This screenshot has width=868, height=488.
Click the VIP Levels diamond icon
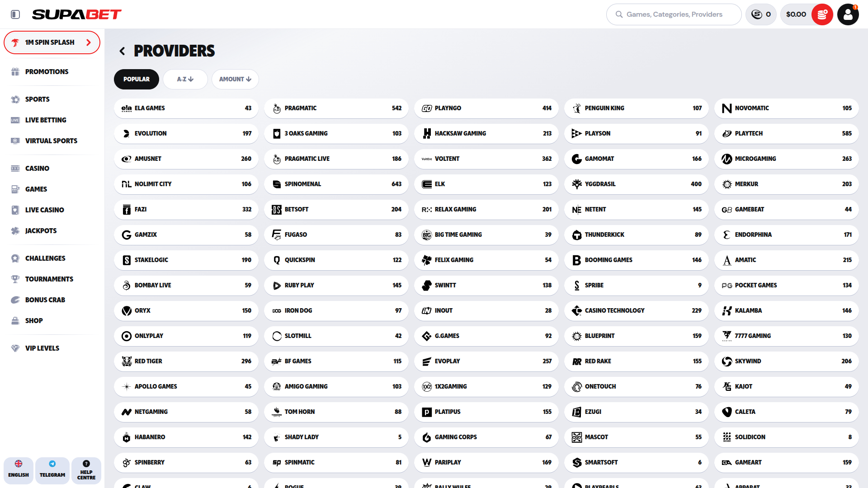[15, 348]
